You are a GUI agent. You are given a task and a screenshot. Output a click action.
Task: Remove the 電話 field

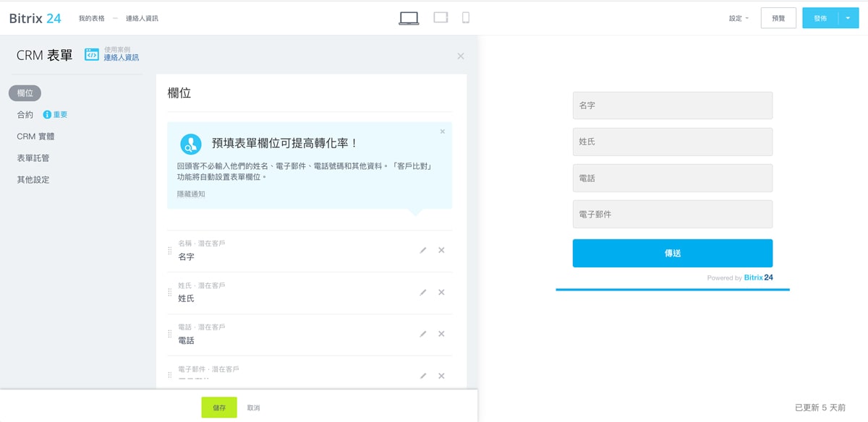(441, 334)
